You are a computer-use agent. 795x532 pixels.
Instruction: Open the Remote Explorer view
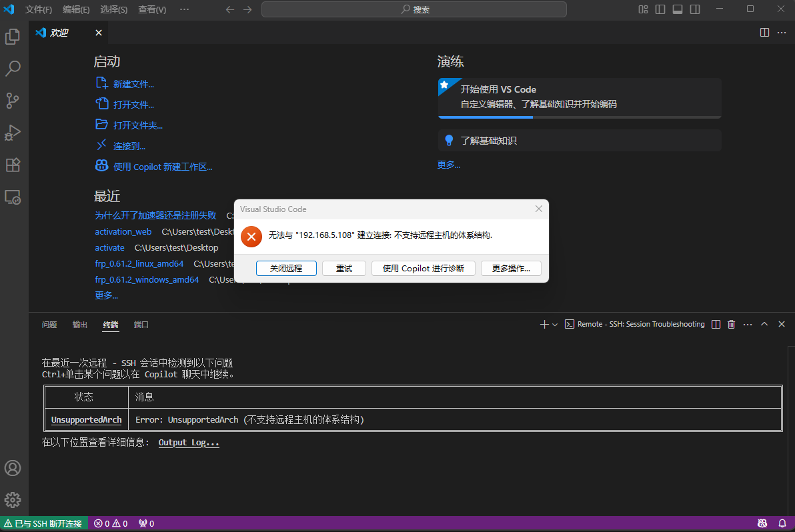(x=13, y=197)
